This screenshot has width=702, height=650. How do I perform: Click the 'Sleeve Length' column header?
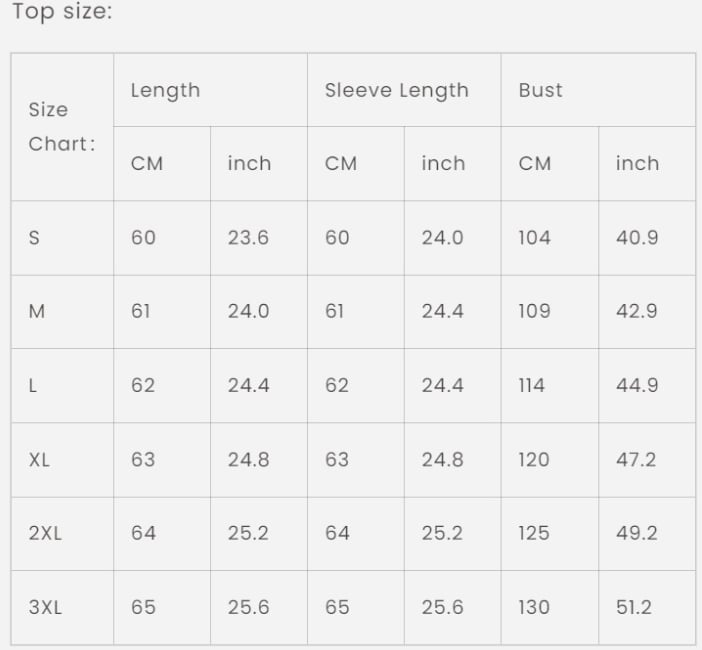point(404,90)
